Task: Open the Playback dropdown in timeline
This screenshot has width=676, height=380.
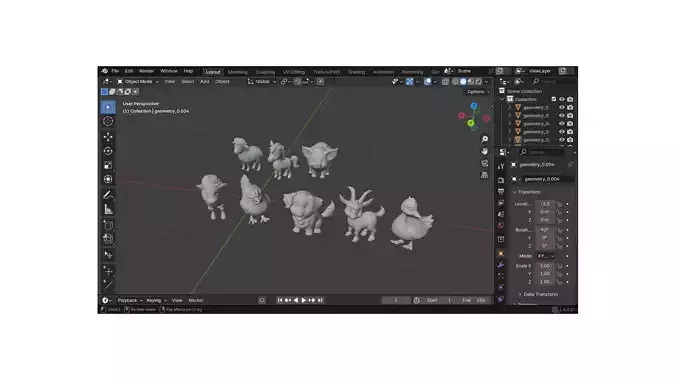Action: tap(130, 300)
